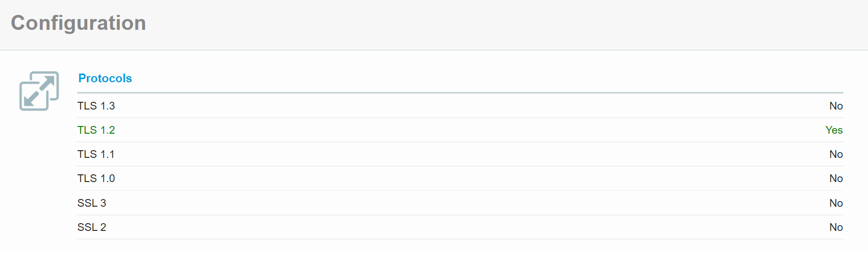The image size is (868, 253).
Task: Select the TLS 1.0 protocol label
Action: click(x=96, y=178)
